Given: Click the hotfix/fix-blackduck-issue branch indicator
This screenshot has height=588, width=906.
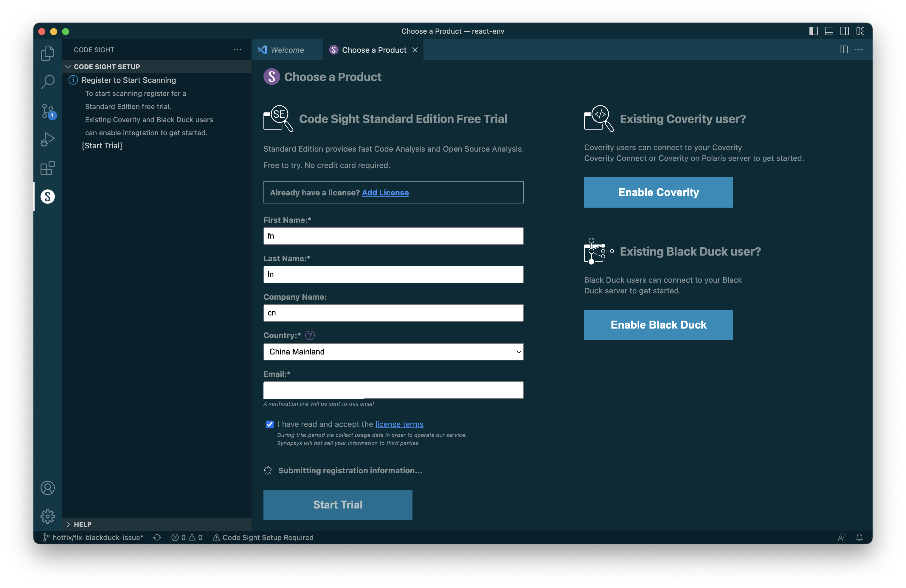Looking at the screenshot, I should click(93, 537).
